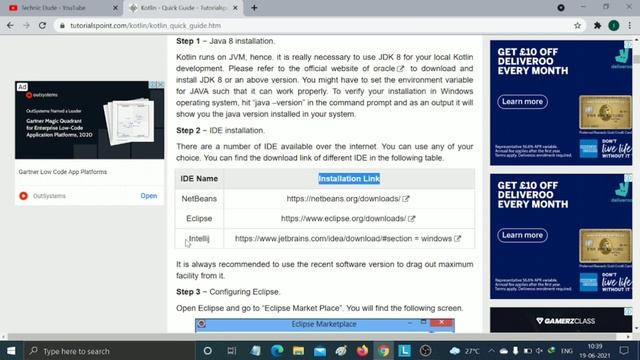Click the IDE Name table header
The image size is (640, 360).
pos(199,179)
